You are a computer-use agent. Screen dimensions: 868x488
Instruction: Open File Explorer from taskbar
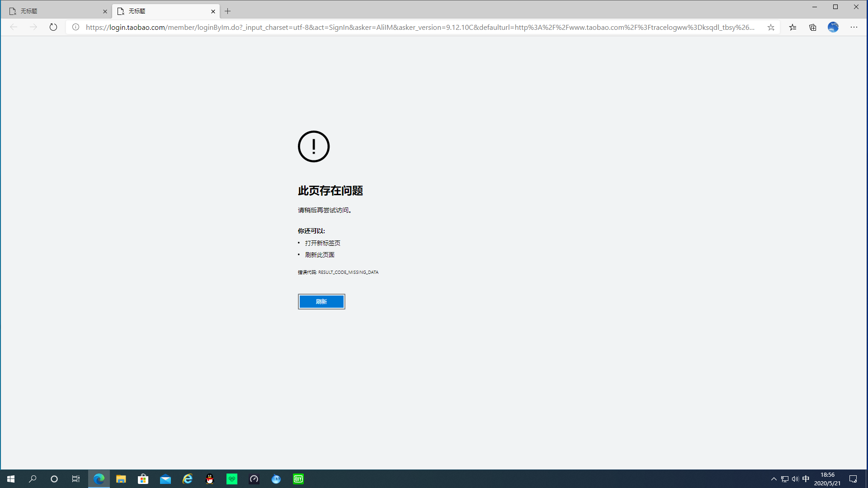(121, 479)
